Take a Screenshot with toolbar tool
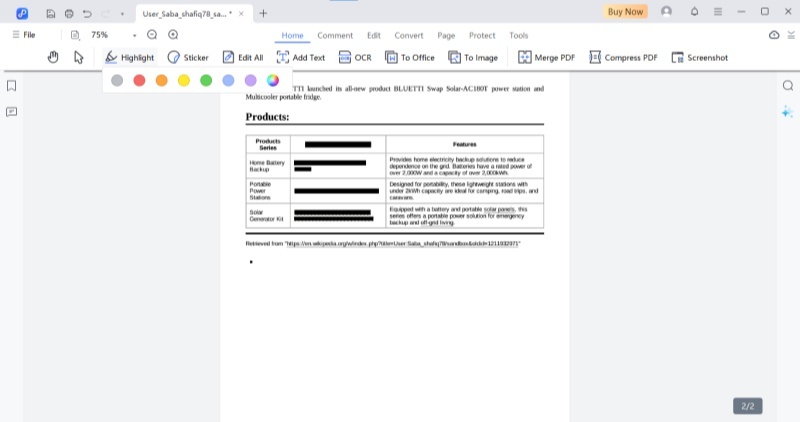 (699, 58)
